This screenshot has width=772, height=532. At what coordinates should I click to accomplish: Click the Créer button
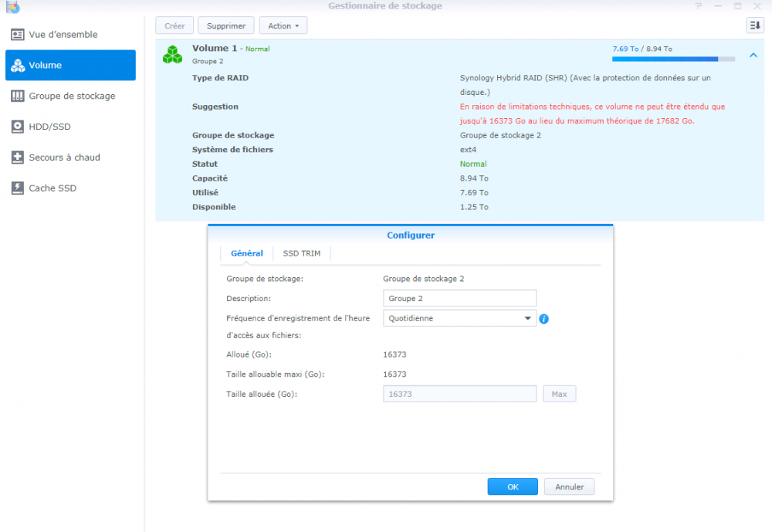tap(174, 25)
